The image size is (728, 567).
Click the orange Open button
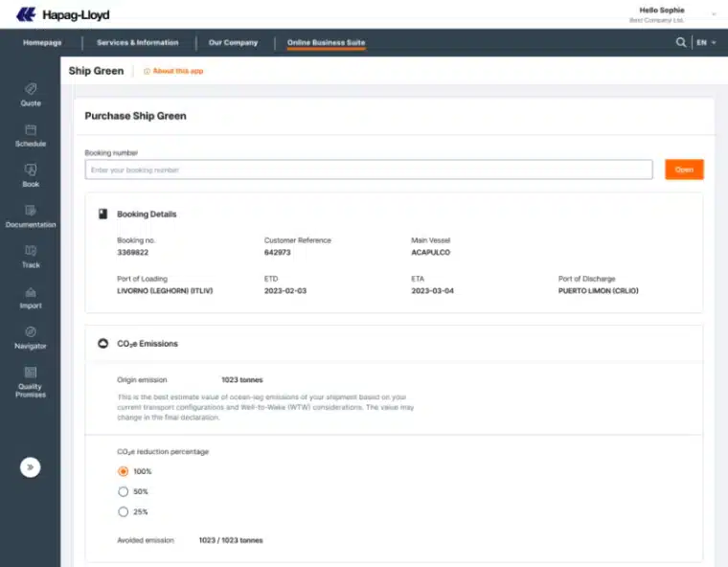point(684,170)
